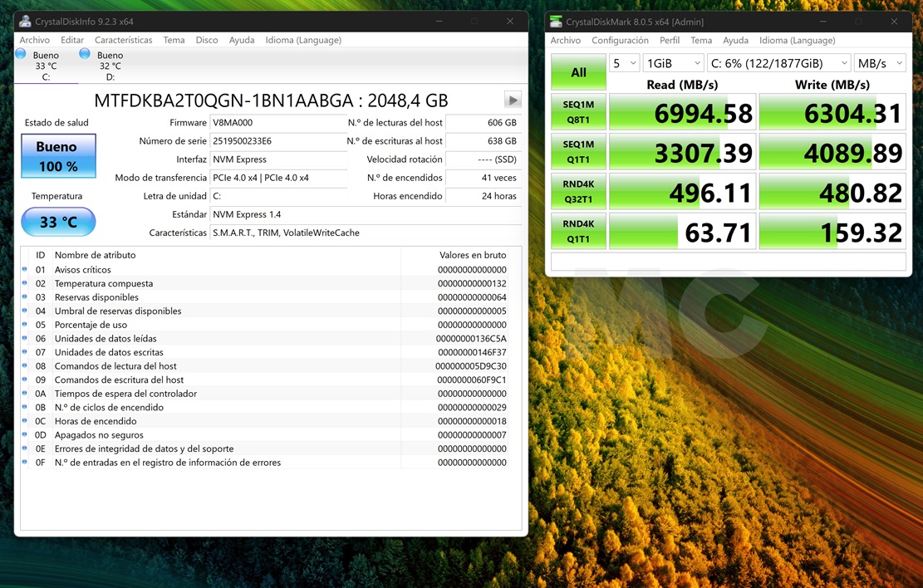Open Configuración menu in CrystalDiskMark
This screenshot has height=588, width=923.
tap(620, 40)
